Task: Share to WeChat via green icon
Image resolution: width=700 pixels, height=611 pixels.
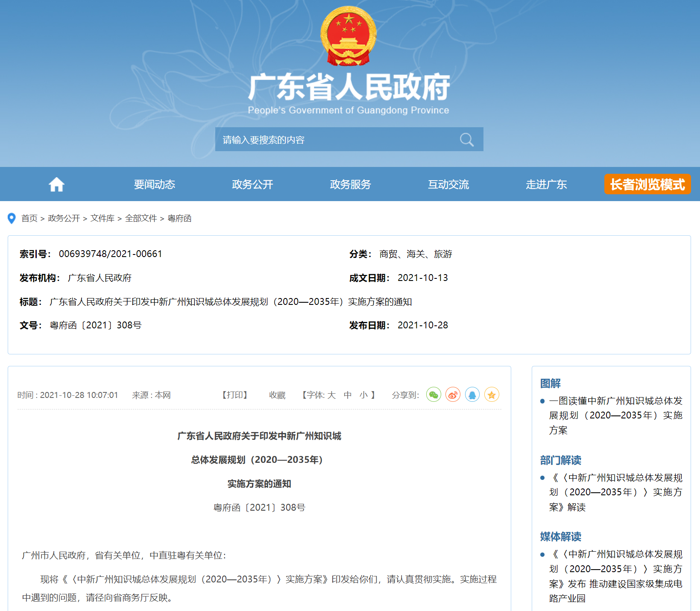Action: (x=433, y=395)
